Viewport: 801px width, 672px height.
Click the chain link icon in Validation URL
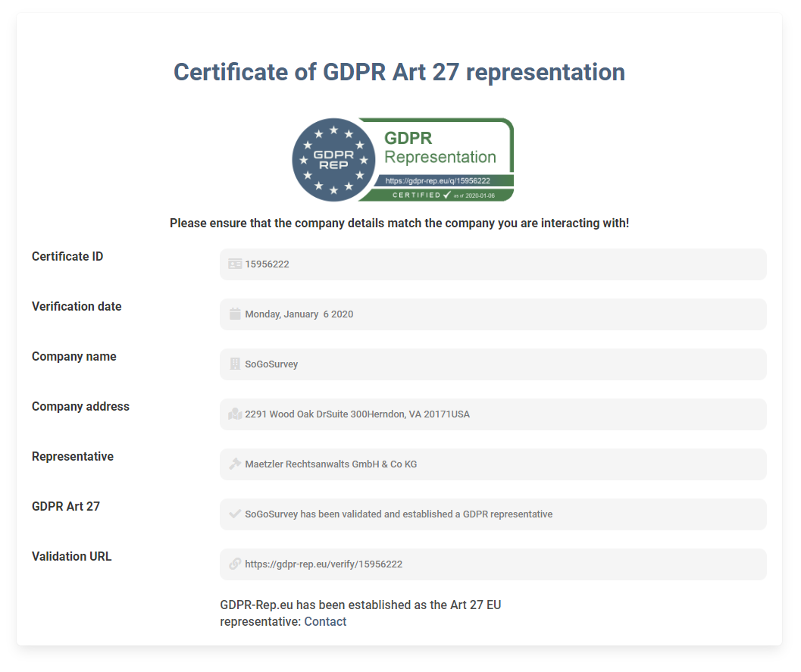point(235,564)
